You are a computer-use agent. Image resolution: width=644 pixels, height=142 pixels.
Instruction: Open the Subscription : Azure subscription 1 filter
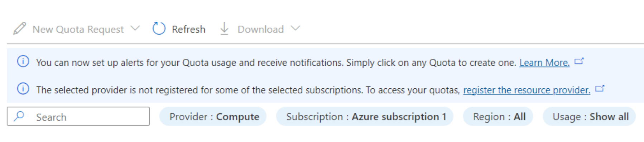pyautogui.click(x=365, y=117)
